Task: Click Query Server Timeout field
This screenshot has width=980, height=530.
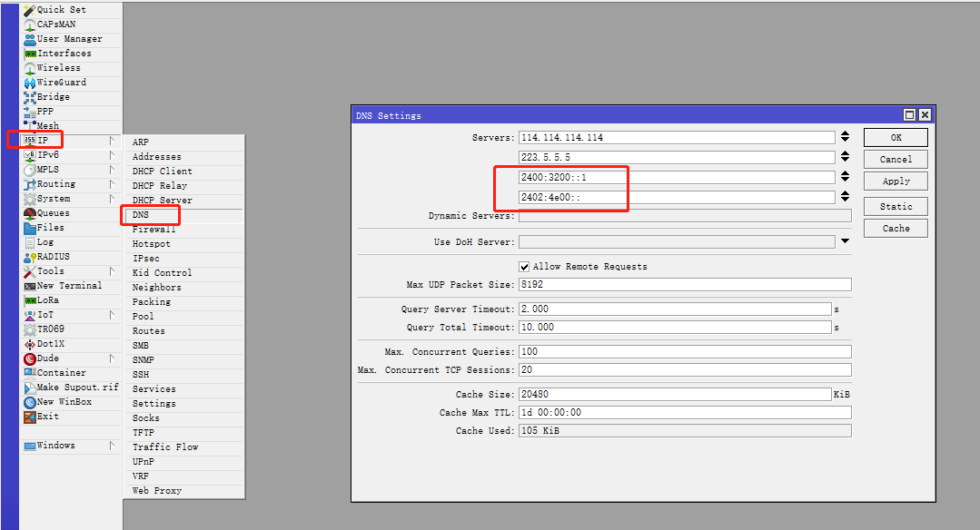Action: (675, 309)
